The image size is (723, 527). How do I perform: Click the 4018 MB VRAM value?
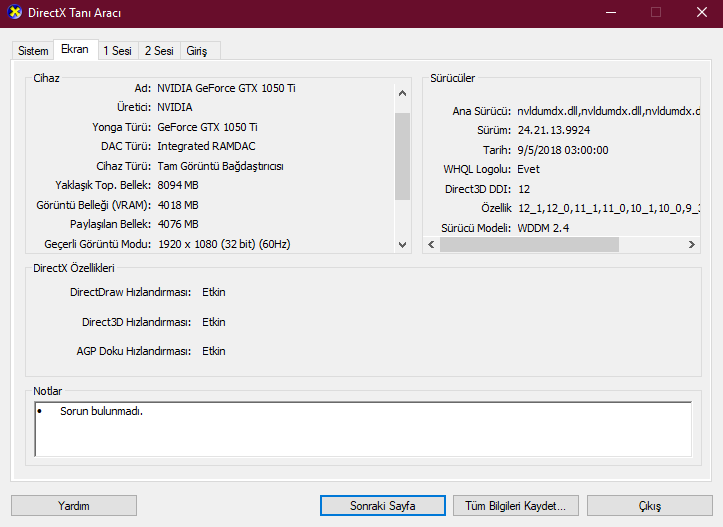pos(178,205)
